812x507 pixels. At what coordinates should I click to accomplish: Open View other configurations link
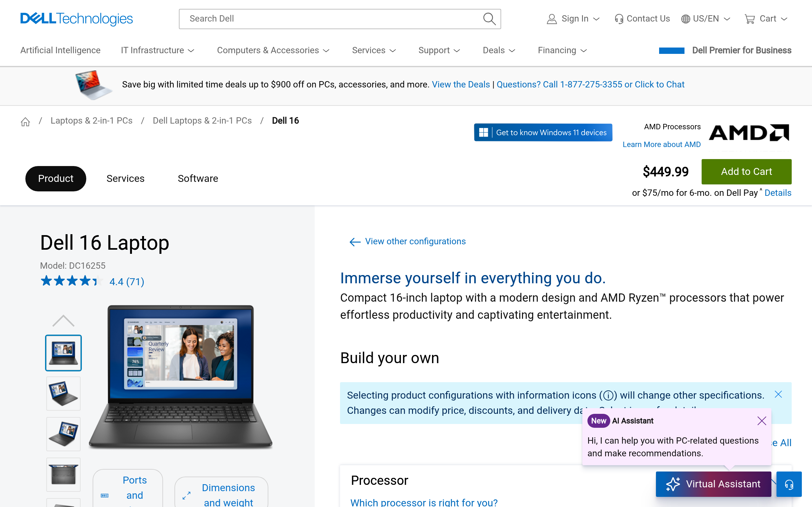[x=415, y=241]
